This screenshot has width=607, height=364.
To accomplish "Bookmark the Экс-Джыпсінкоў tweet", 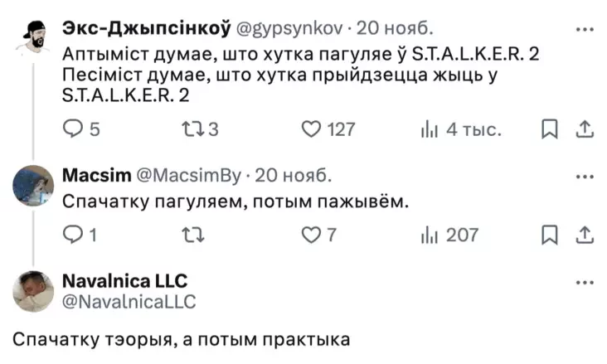I will coord(549,129).
